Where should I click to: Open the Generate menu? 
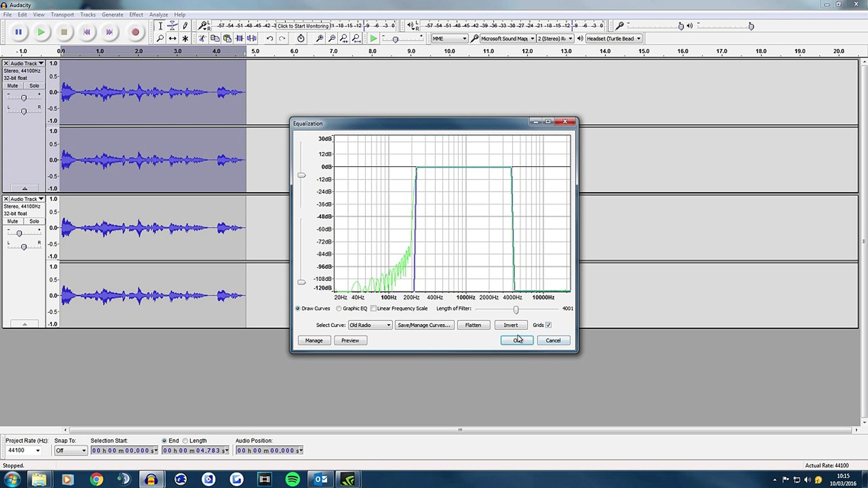[112, 14]
